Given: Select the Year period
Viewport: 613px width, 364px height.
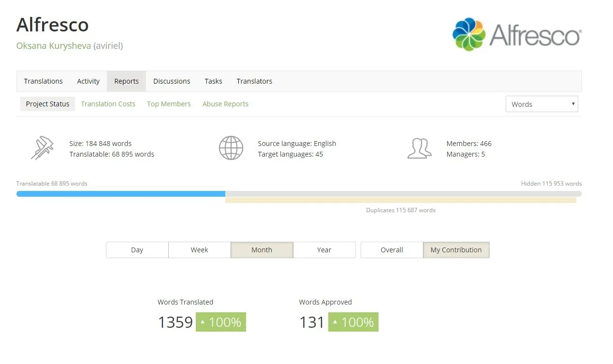Looking at the screenshot, I should pos(324,250).
